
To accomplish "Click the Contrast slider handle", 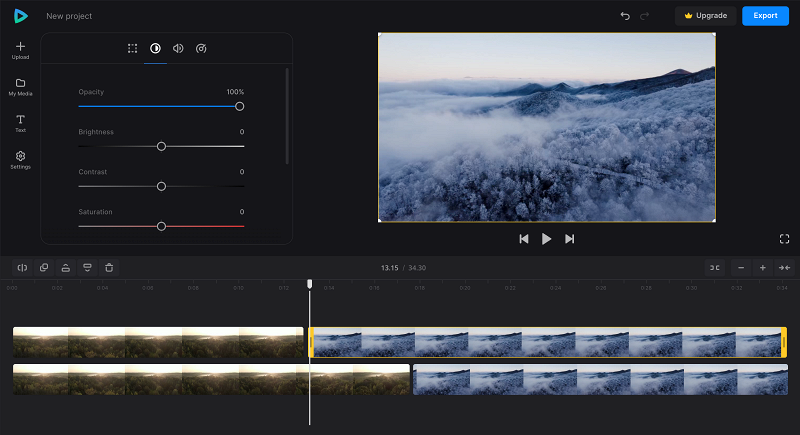I will coord(161,186).
